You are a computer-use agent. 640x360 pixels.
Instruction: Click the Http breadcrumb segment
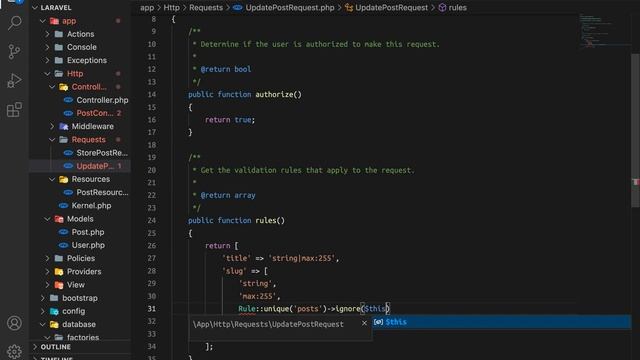[171, 8]
